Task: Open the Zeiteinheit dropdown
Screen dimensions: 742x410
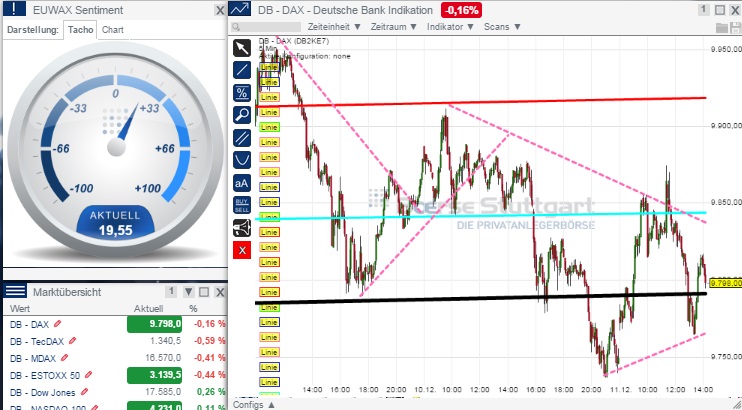Action: click(x=334, y=27)
